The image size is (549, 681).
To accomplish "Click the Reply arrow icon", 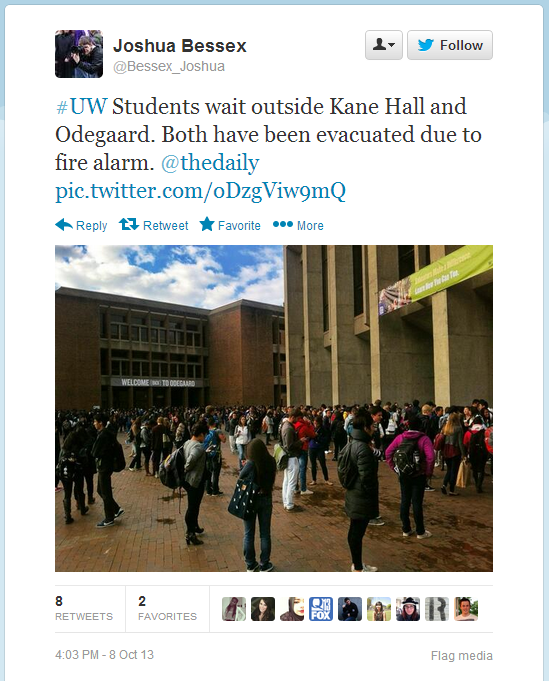I will click(x=64, y=225).
